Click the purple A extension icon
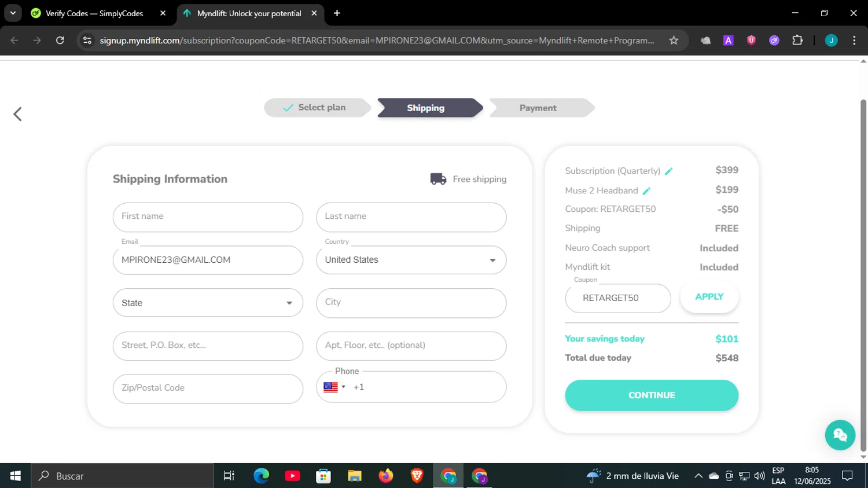The height and width of the screenshot is (488, 868). 729,41
